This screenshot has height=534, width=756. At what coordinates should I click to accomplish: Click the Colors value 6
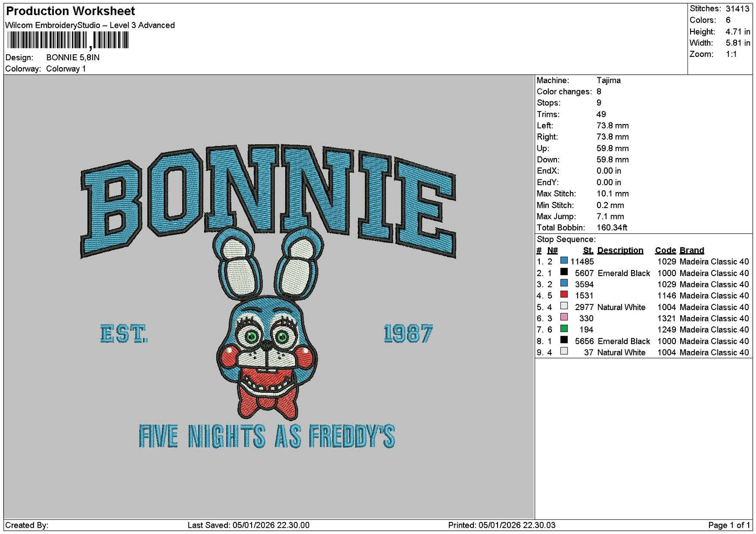728,20
